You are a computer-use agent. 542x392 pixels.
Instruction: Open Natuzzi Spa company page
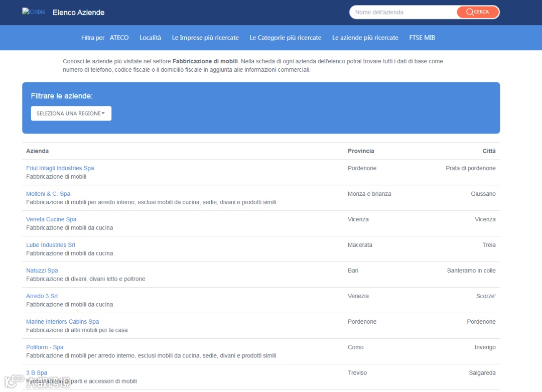pyautogui.click(x=42, y=271)
